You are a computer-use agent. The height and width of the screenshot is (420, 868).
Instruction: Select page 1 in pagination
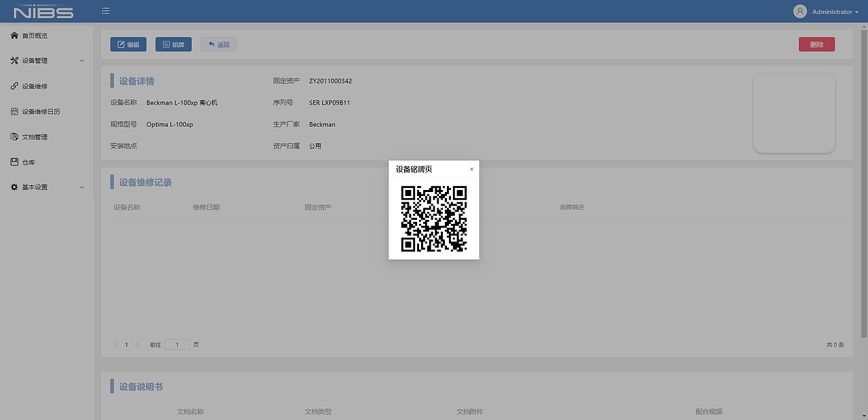click(x=126, y=345)
